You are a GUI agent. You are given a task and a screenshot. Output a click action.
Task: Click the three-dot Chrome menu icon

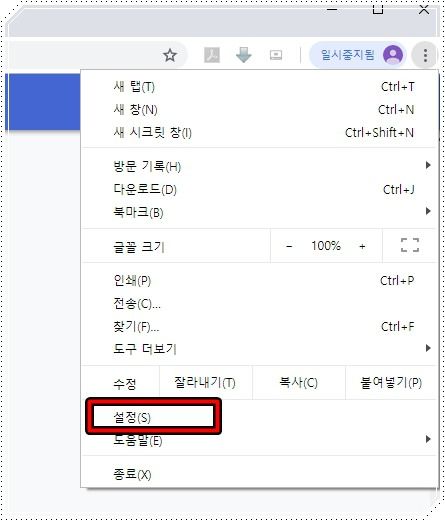point(425,55)
